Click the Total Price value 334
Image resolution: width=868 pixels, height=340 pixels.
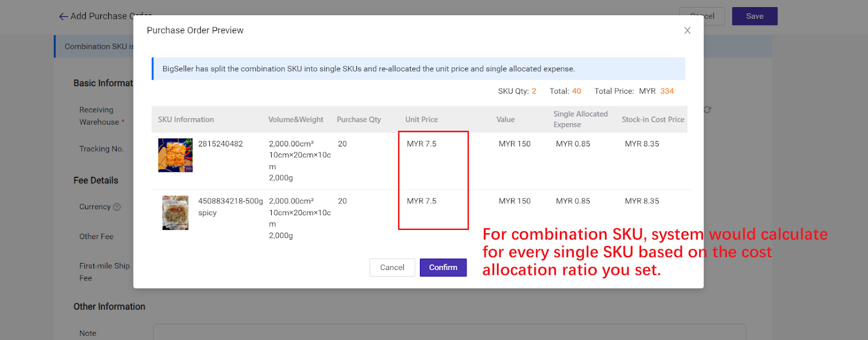coord(667,91)
